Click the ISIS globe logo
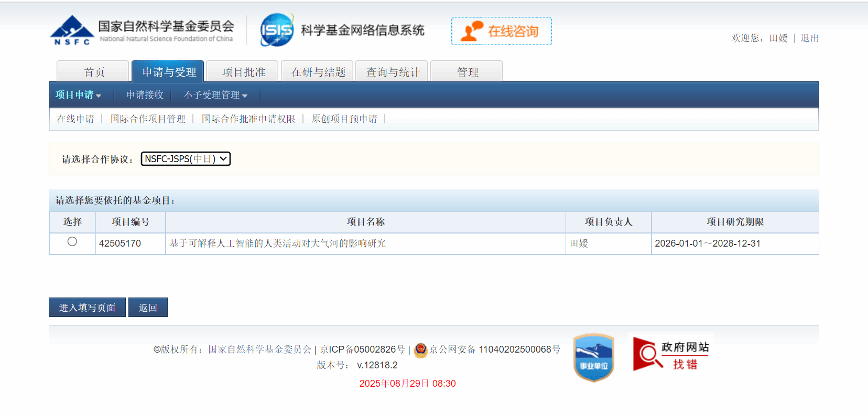The image size is (868, 414). click(277, 30)
